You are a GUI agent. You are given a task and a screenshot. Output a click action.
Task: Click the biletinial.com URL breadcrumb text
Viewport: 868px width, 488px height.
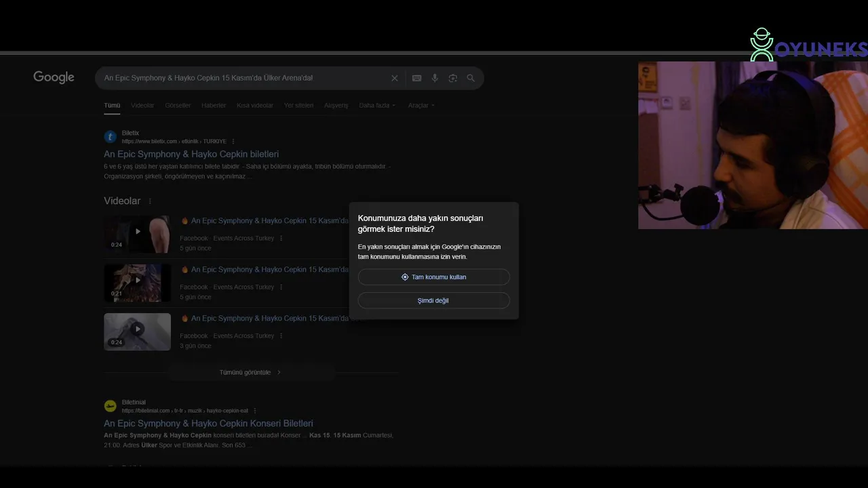185,411
